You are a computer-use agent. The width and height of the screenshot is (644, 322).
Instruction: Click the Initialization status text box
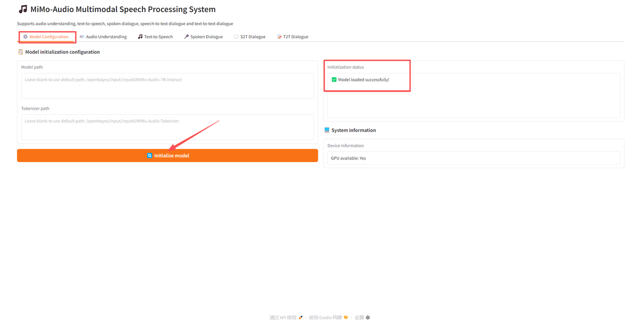click(473, 96)
